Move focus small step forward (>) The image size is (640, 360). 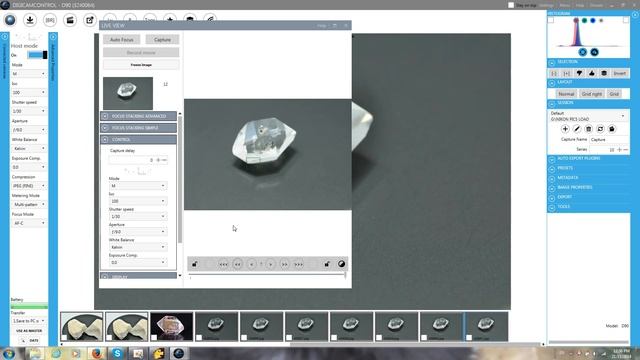point(271,264)
